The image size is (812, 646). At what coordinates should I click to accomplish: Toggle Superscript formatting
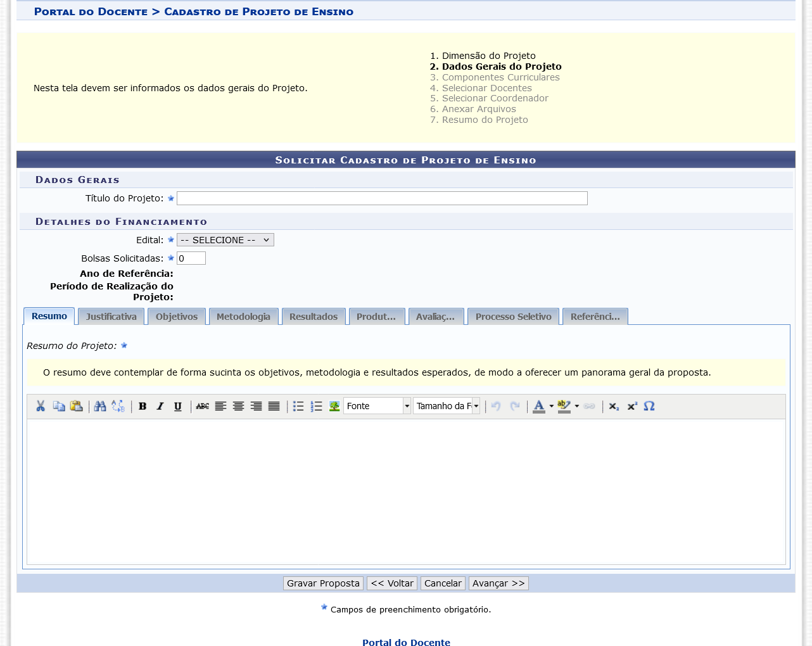[x=631, y=406]
